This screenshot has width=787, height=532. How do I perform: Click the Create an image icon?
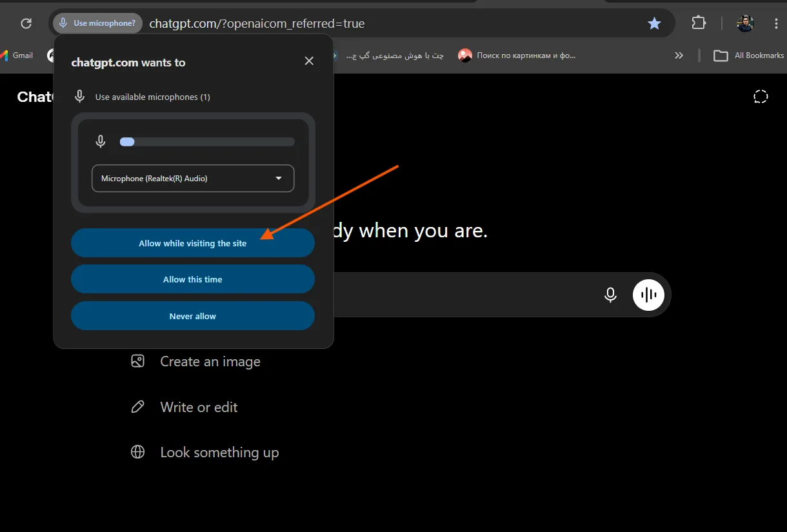click(x=137, y=361)
